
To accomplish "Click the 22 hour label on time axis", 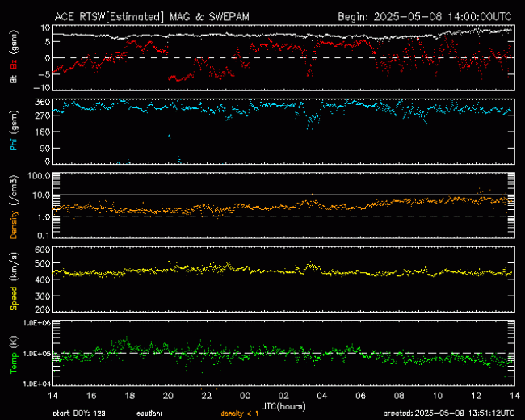I will [x=207, y=396].
